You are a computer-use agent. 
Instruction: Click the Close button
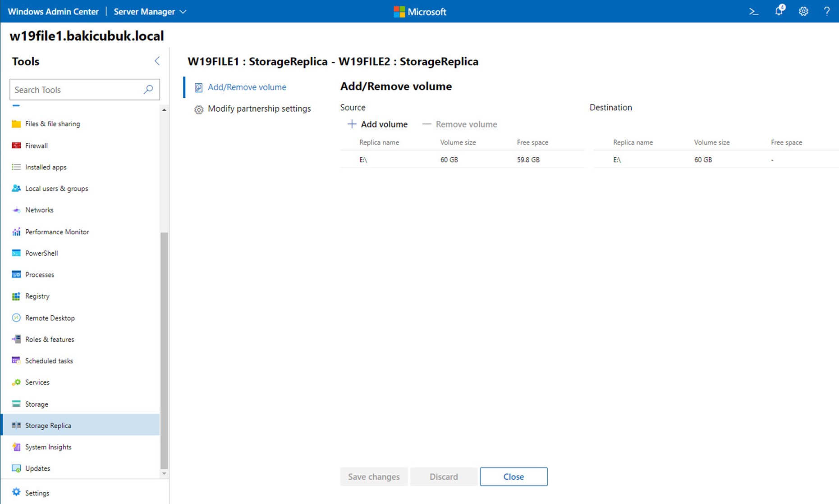tap(513, 477)
